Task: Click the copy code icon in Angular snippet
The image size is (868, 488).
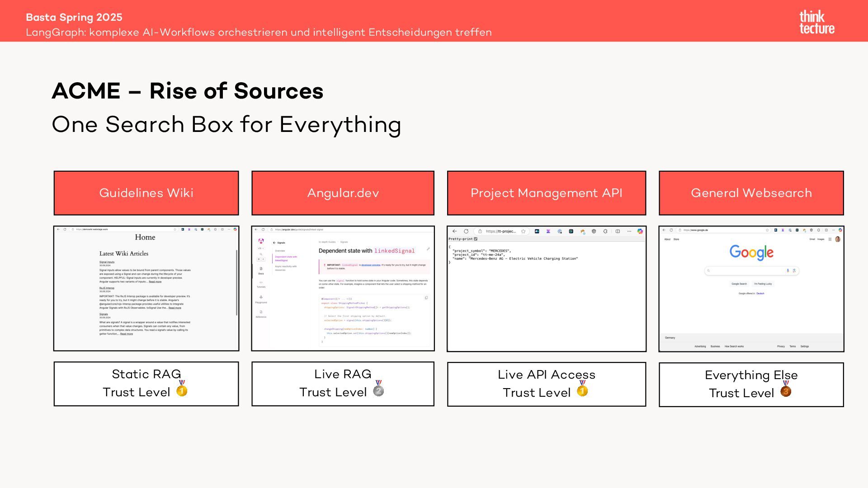Action: [x=426, y=298]
